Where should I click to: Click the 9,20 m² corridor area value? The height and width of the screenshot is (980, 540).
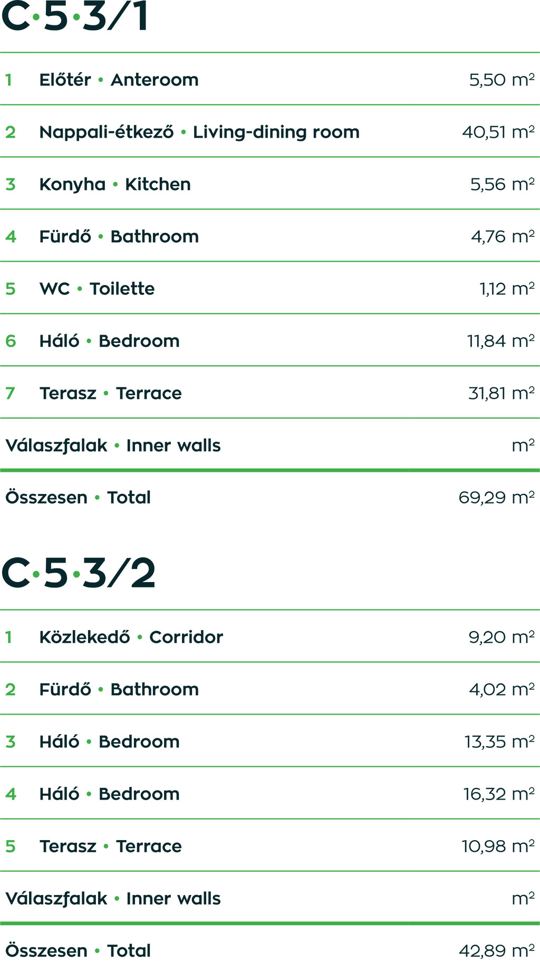pos(501,637)
